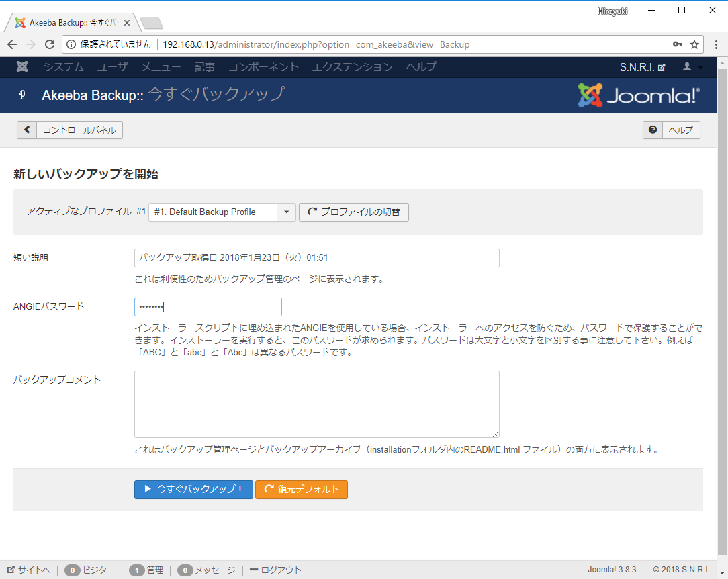
Task: Click the 新しいバックアップを開始 heading
Action: tap(86, 174)
